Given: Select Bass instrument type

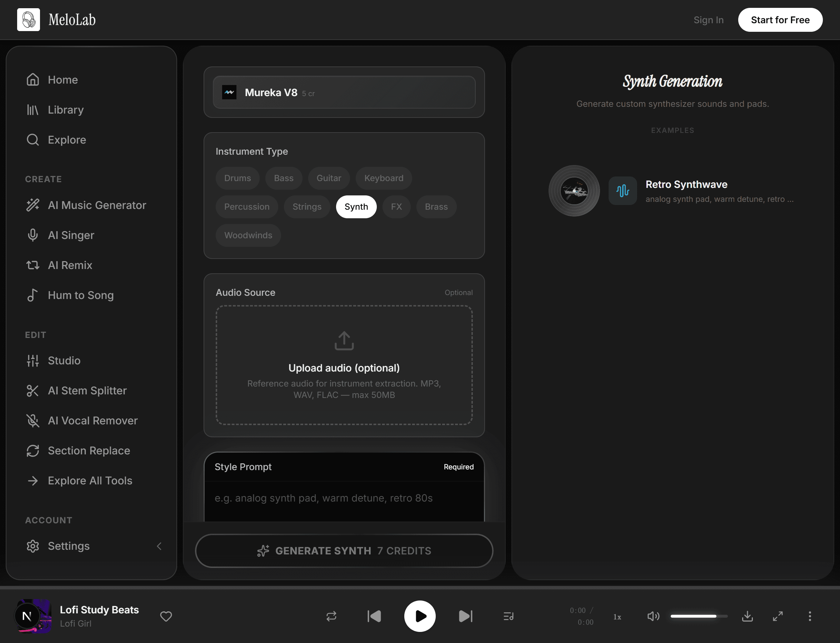Looking at the screenshot, I should 284,178.
